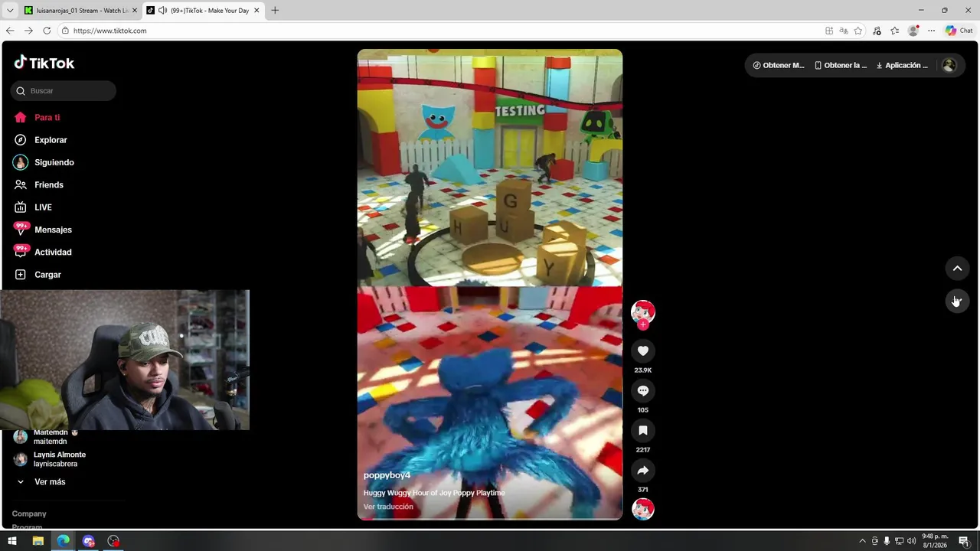Pause the playing TikTok video

pyautogui.click(x=490, y=285)
